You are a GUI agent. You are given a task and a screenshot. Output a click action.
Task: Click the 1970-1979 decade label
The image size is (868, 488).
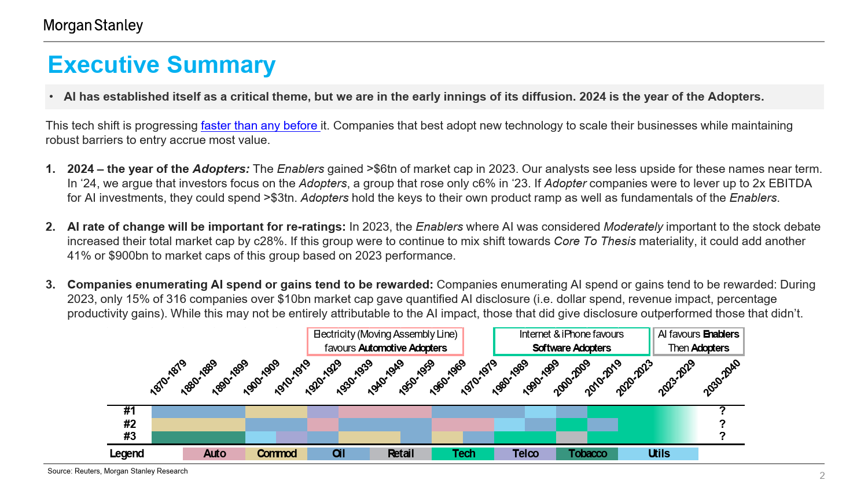pyautogui.click(x=479, y=378)
